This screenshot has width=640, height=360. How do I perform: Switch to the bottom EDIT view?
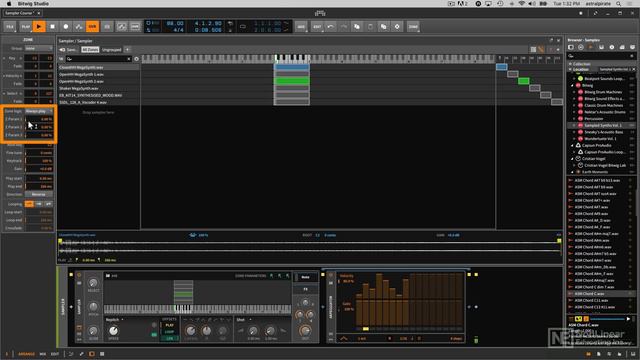[55, 354]
